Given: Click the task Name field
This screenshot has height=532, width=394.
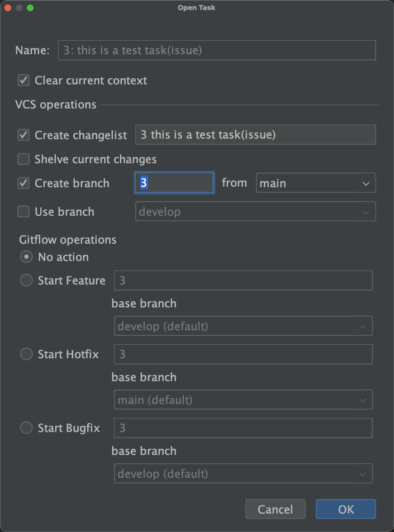Looking at the screenshot, I should pos(216,50).
